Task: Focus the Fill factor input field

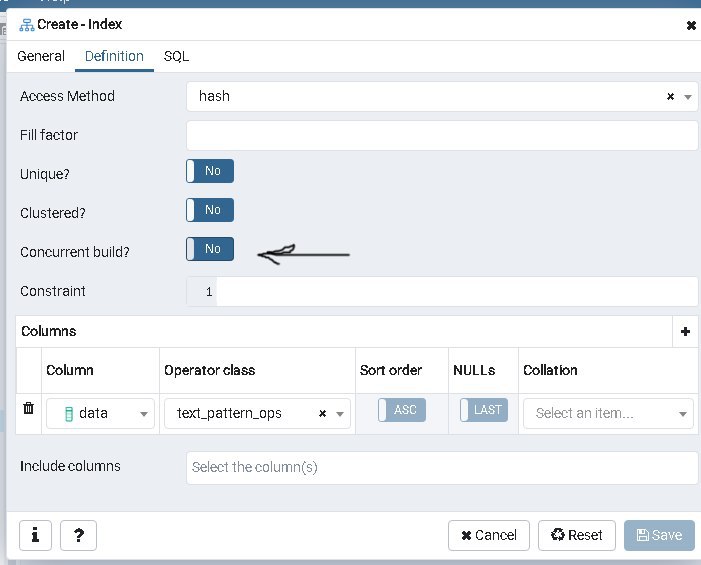Action: tap(442, 135)
